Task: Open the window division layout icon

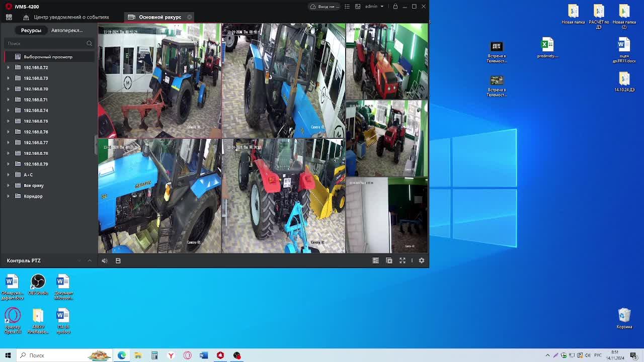Action: [x=375, y=260]
